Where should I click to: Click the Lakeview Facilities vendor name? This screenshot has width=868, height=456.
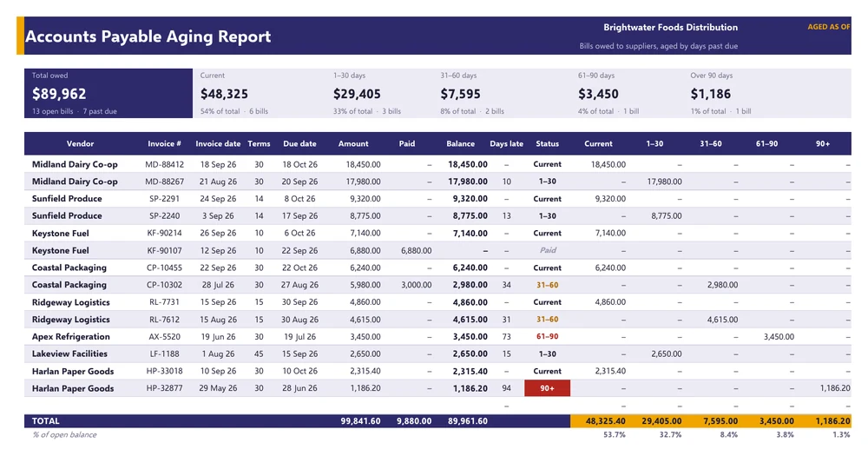69,354
